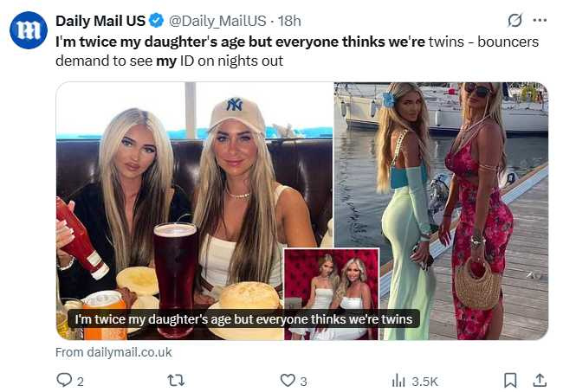Viewport: 563px width, 392px height.
Task: Like the post with heart icon
Action: [288, 380]
